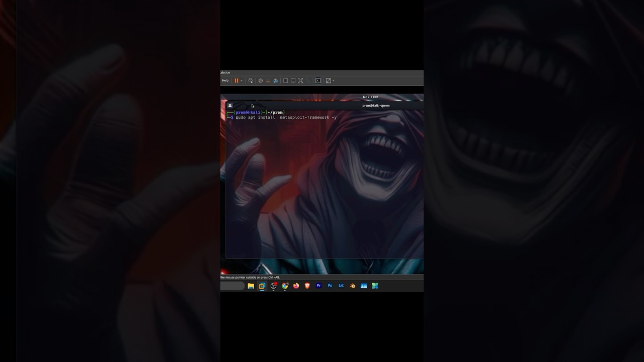Revert VM to snapshot icon
Viewport: 644px width, 362px height.
point(268,80)
